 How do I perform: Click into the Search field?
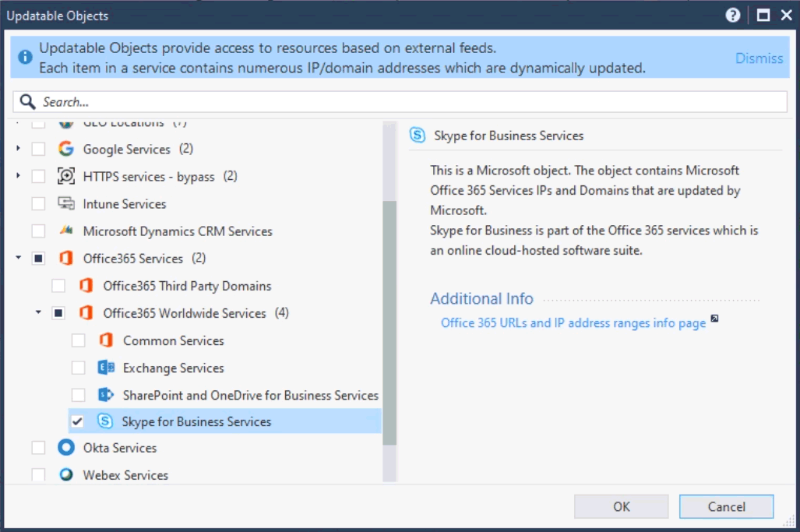pos(400,102)
